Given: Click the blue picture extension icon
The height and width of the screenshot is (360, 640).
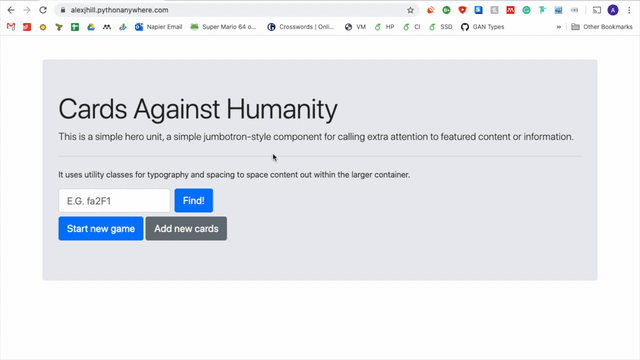Looking at the screenshot, I should pos(558,10).
